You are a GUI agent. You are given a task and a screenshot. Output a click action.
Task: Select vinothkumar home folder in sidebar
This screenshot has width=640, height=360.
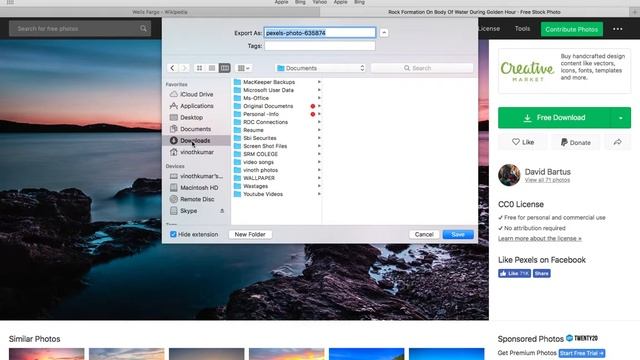click(197, 152)
